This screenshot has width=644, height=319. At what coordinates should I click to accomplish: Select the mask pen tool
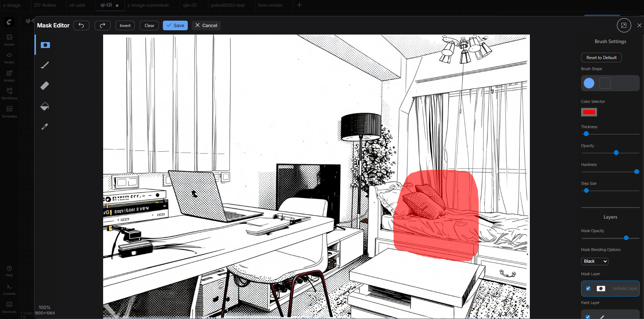(45, 45)
